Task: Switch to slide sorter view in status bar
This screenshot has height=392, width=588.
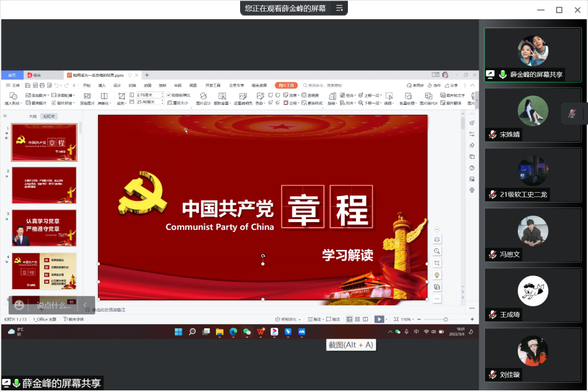Action: [x=357, y=319]
